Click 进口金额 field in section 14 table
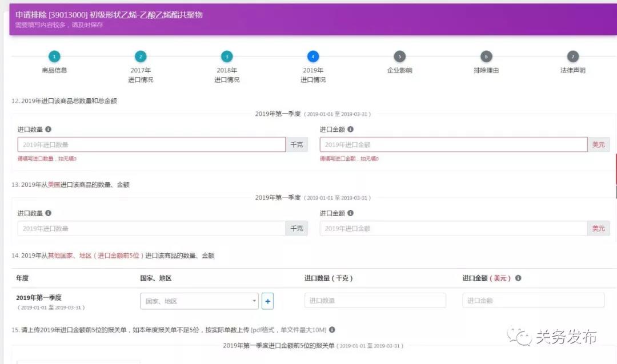The width and height of the screenshot is (617, 364). (x=532, y=301)
